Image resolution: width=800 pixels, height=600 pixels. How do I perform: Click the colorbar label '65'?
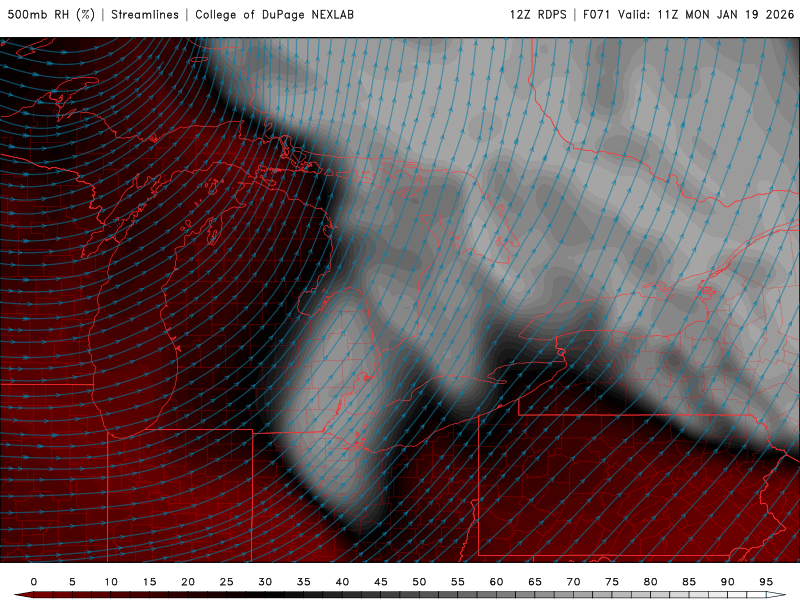(x=535, y=582)
